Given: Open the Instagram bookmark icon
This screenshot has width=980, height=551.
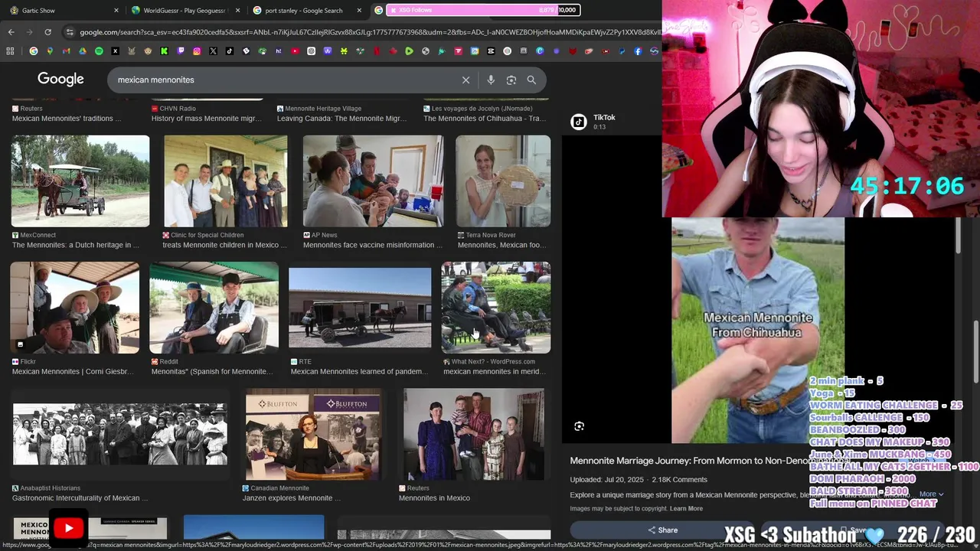Looking at the screenshot, I should click(x=197, y=51).
